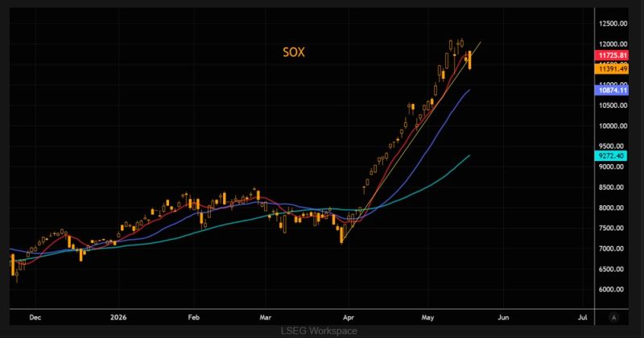Click the end of the teal moving average line
Screen dimensions: 644x338
[x=469, y=155]
